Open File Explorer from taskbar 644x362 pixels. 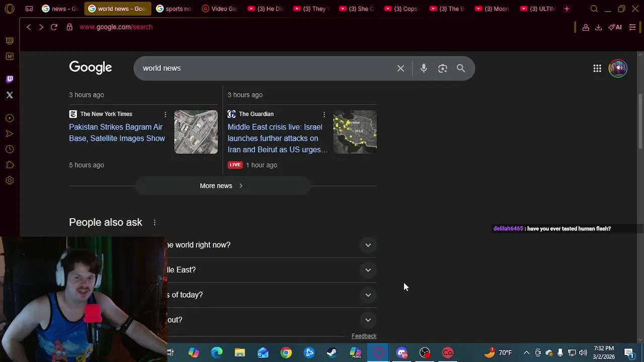click(x=239, y=353)
